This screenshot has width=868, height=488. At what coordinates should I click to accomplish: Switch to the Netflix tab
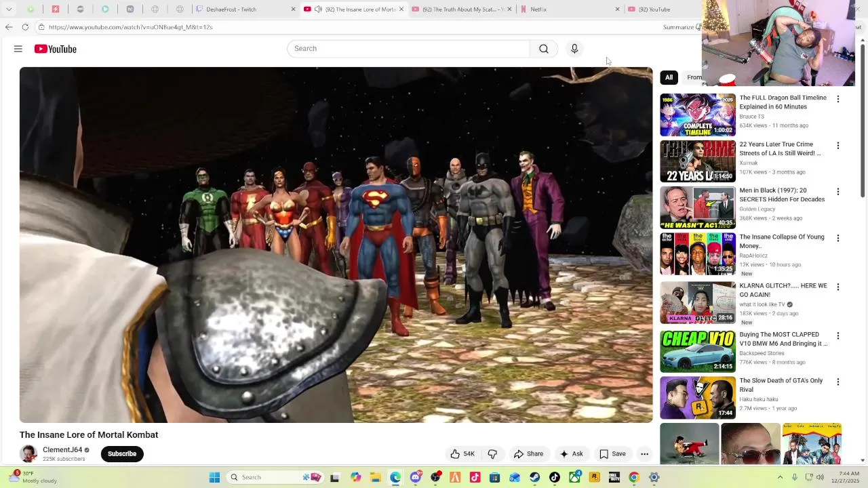pos(570,9)
